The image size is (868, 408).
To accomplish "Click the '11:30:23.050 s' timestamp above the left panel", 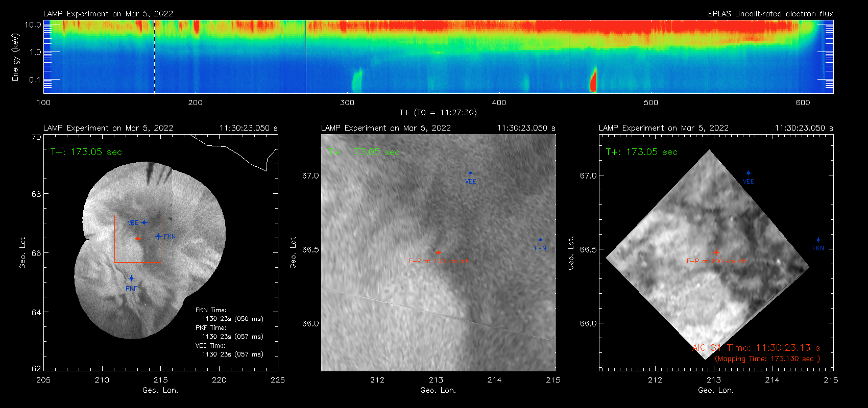I will (249, 128).
